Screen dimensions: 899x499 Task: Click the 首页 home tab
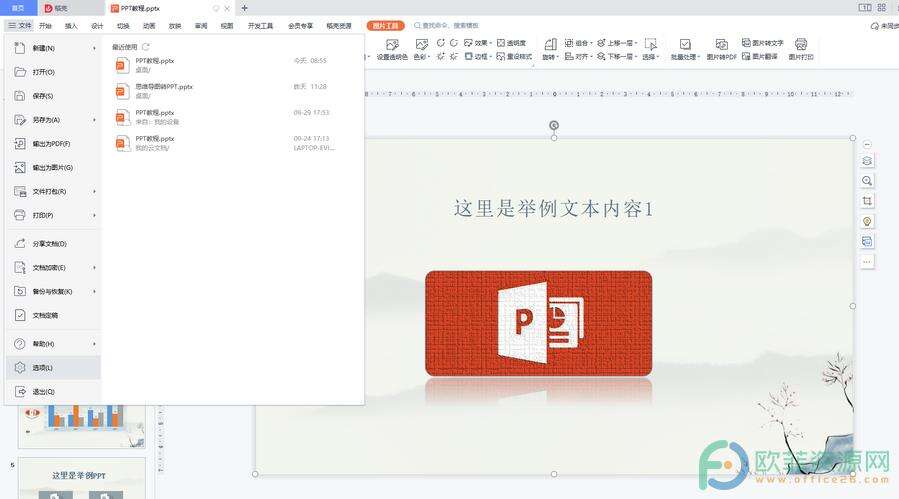tap(18, 8)
